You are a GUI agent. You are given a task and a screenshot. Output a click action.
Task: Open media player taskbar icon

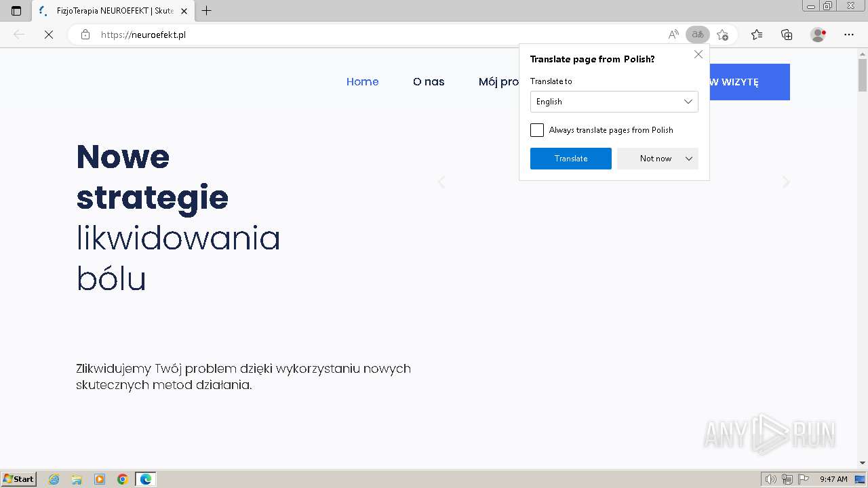click(x=100, y=479)
